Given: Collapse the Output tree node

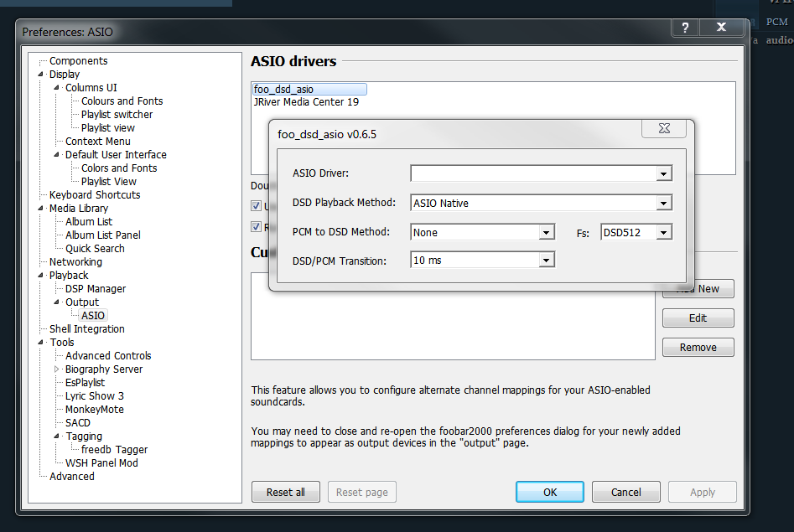Looking at the screenshot, I should (x=57, y=302).
